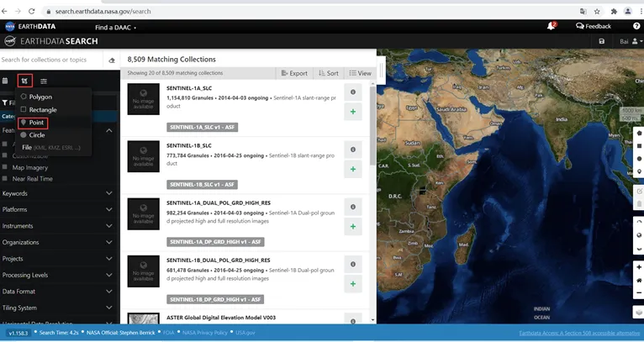Click the browser address bar

coord(308,12)
